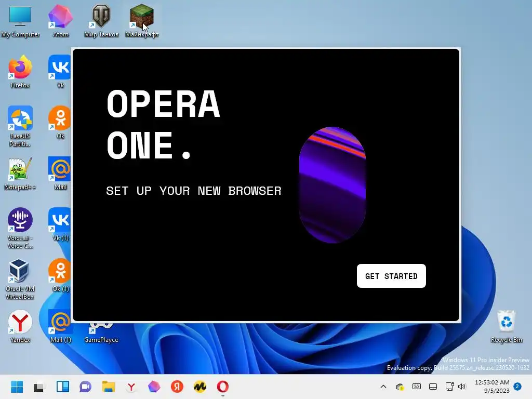Click the touchpad tray icon
This screenshot has width=532, height=399.
point(433,387)
